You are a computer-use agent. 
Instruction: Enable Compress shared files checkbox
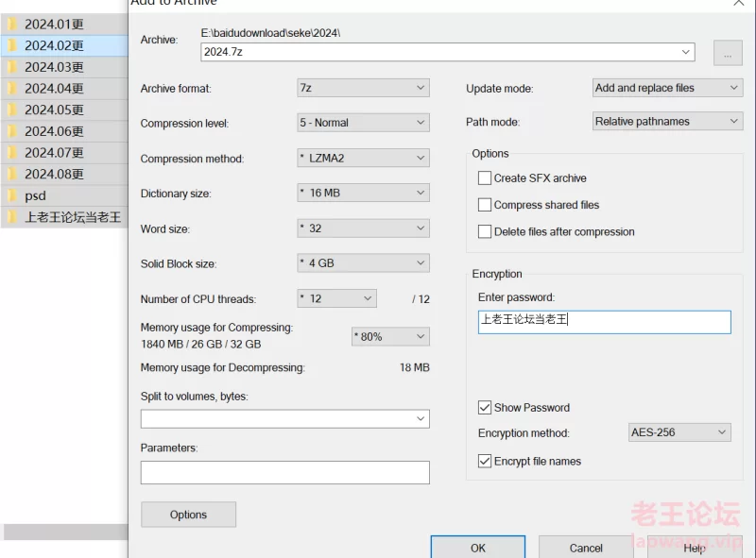(485, 205)
